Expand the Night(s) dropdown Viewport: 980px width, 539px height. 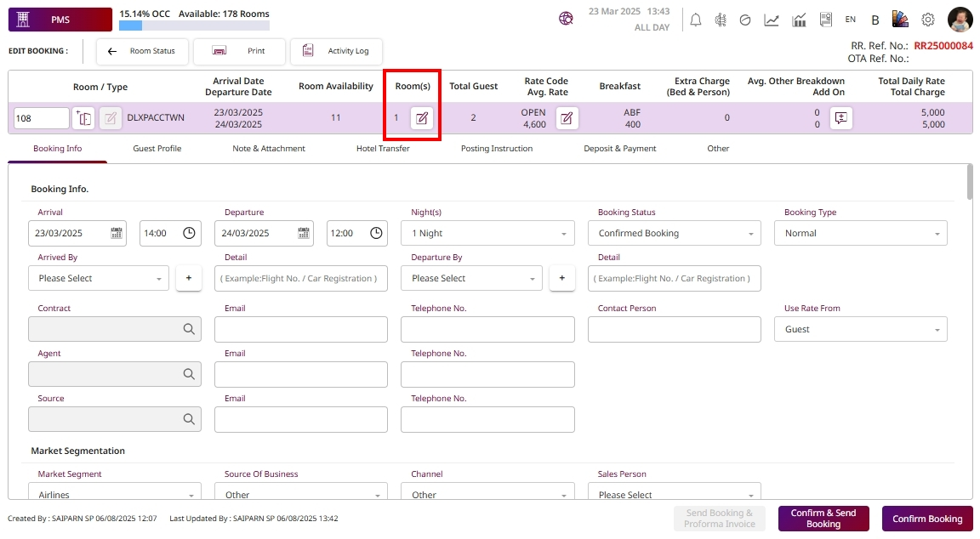487,233
